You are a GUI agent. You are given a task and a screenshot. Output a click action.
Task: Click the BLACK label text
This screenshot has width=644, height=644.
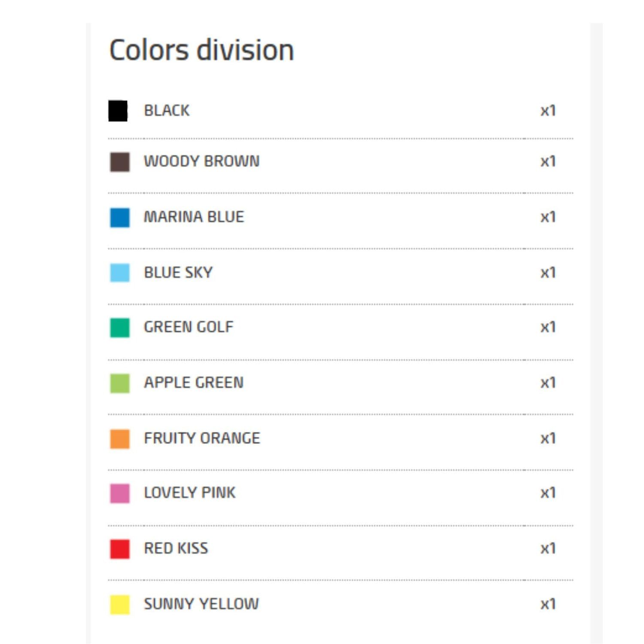click(166, 110)
